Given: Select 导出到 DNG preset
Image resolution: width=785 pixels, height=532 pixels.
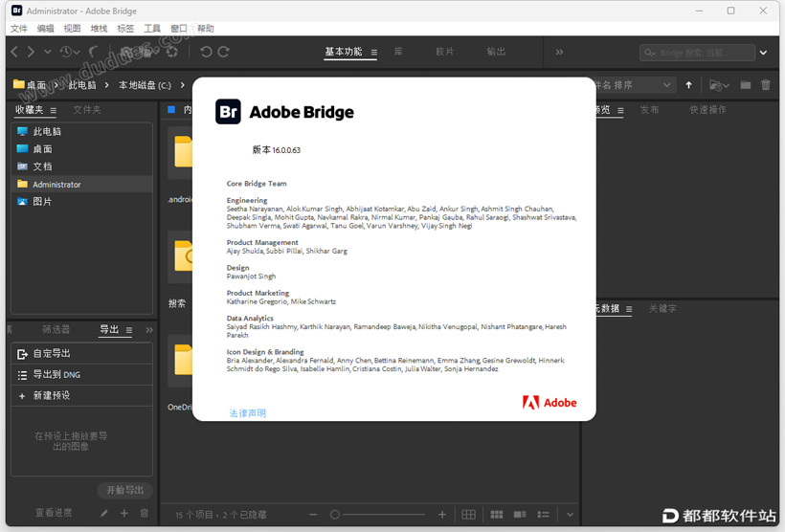Looking at the screenshot, I should tap(82, 375).
